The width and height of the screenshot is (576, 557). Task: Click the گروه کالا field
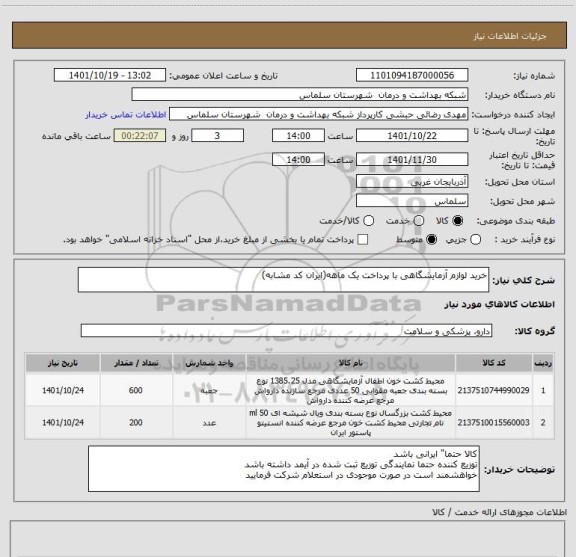[x=286, y=331]
